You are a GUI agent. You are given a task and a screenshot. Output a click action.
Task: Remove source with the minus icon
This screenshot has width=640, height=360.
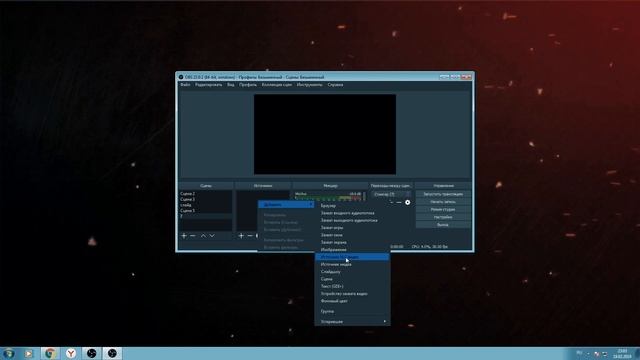[x=250, y=236]
